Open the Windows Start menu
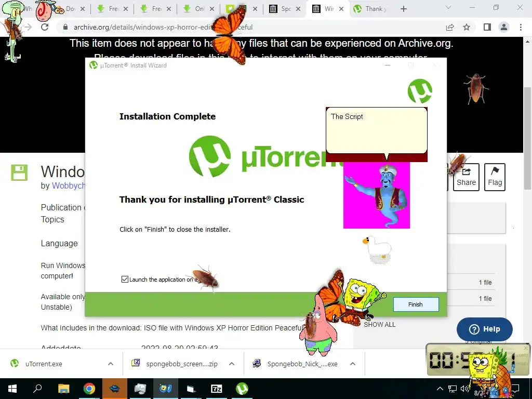This screenshot has width=532, height=399. (x=12, y=389)
